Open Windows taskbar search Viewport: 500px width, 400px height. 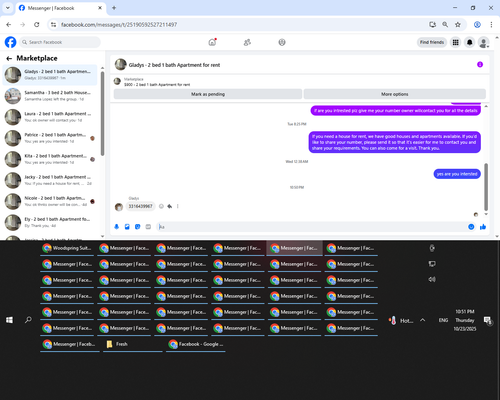point(28,320)
